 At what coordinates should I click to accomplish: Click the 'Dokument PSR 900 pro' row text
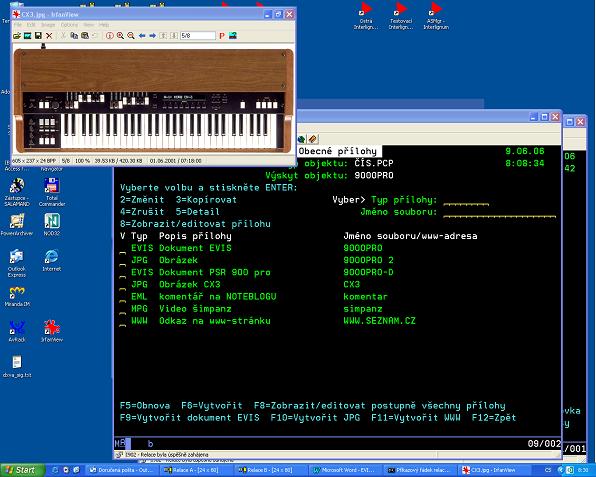tap(215, 272)
